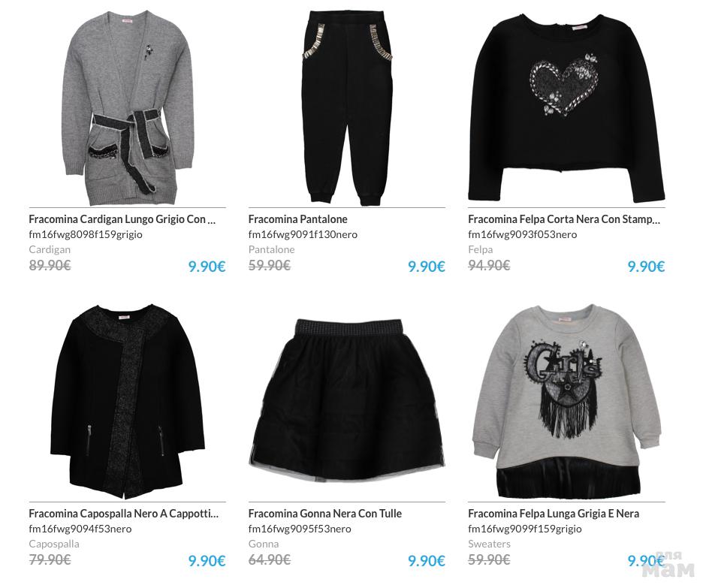Select the Capospalla category label
The image size is (706, 588).
(x=54, y=544)
